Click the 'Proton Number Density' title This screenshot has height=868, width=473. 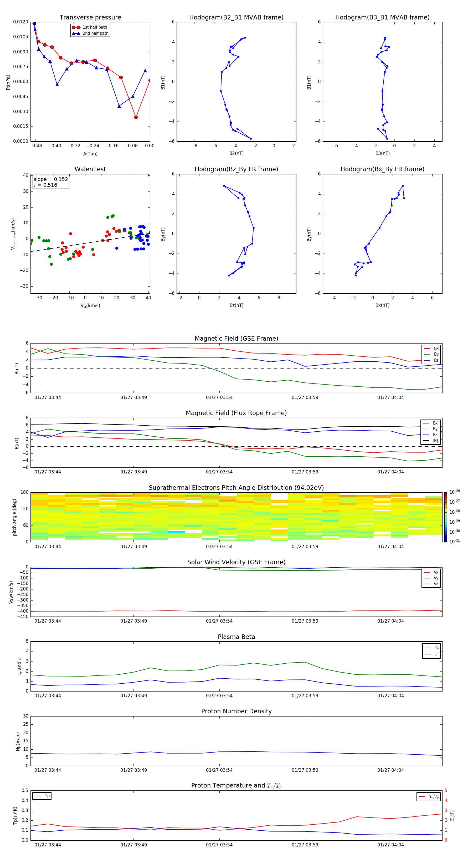(236, 711)
